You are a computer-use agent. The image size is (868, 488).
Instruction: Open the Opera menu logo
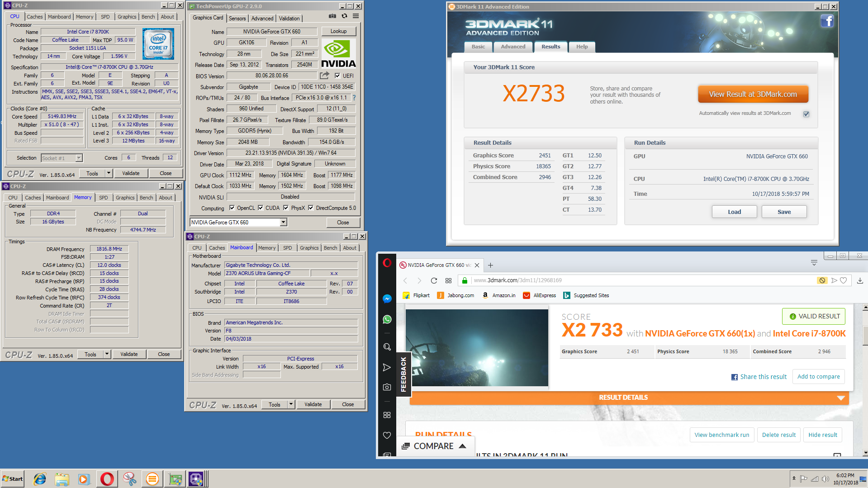[x=387, y=263]
